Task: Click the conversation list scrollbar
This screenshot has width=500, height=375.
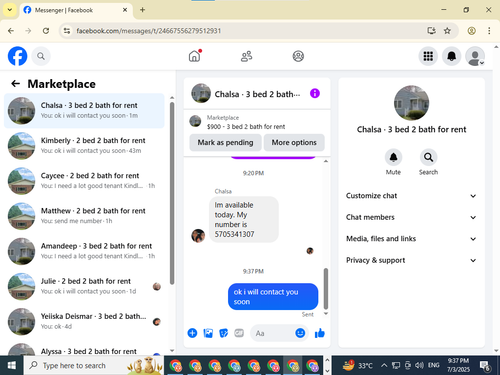Action: pyautogui.click(x=172, y=193)
